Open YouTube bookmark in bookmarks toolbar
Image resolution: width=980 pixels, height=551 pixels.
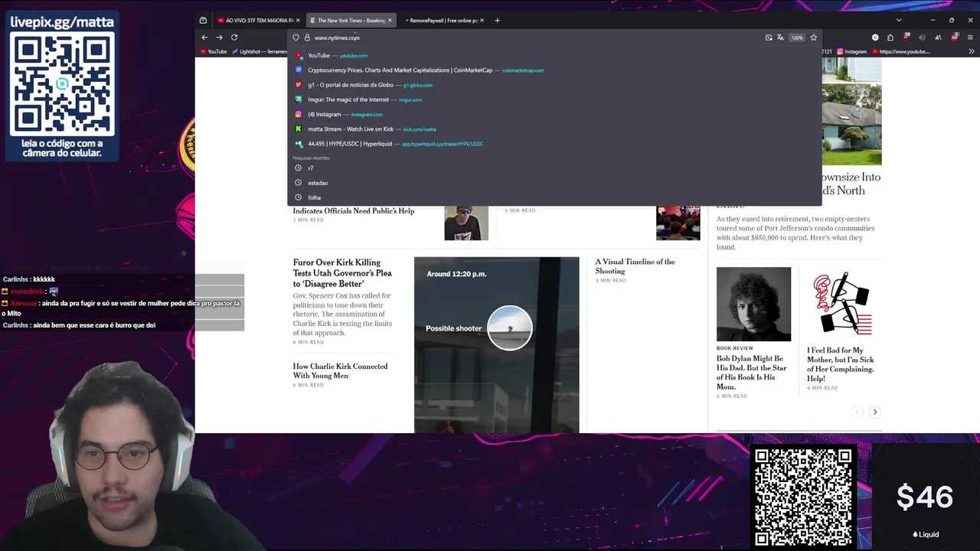[x=214, y=52]
